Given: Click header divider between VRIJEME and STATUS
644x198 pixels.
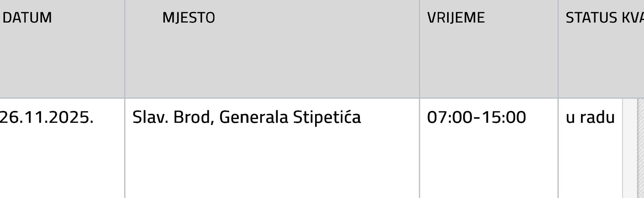Looking at the screenshot, I should click(x=558, y=49).
